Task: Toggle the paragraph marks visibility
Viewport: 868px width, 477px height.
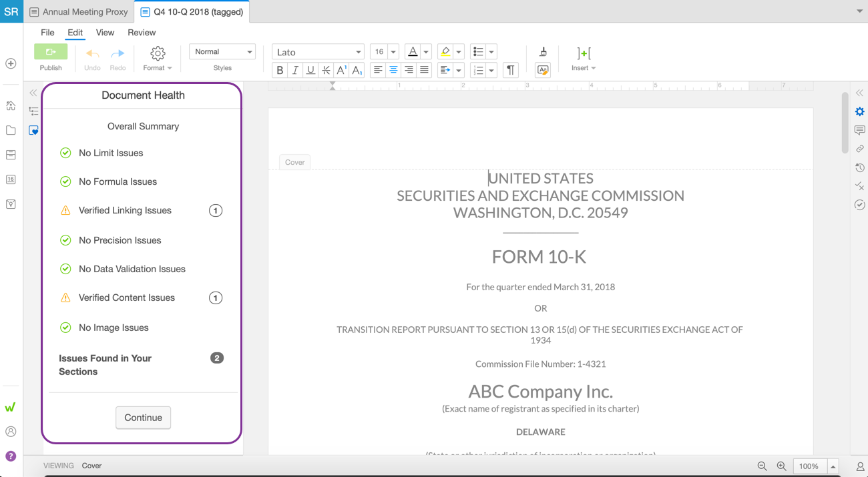Action: [x=510, y=70]
